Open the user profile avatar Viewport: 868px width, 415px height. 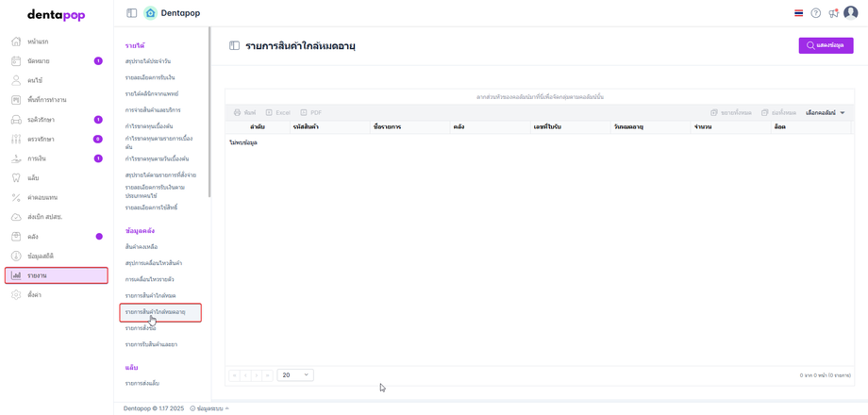(x=850, y=12)
